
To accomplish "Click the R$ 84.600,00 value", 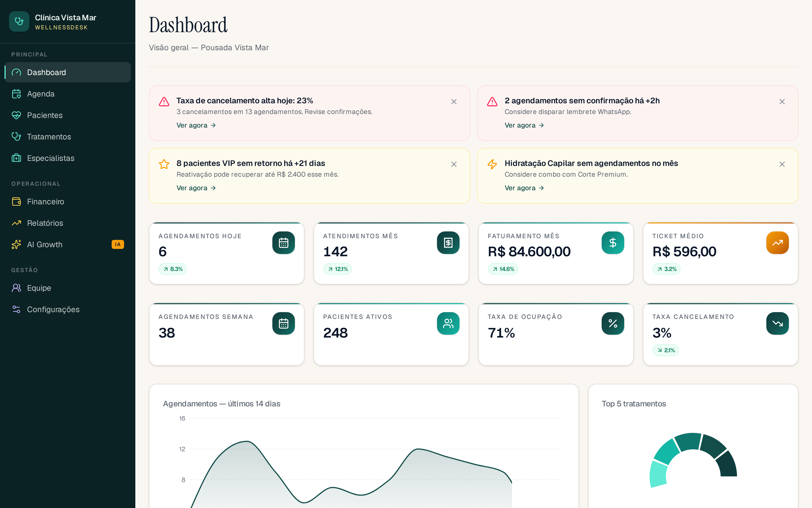I will pos(529,252).
